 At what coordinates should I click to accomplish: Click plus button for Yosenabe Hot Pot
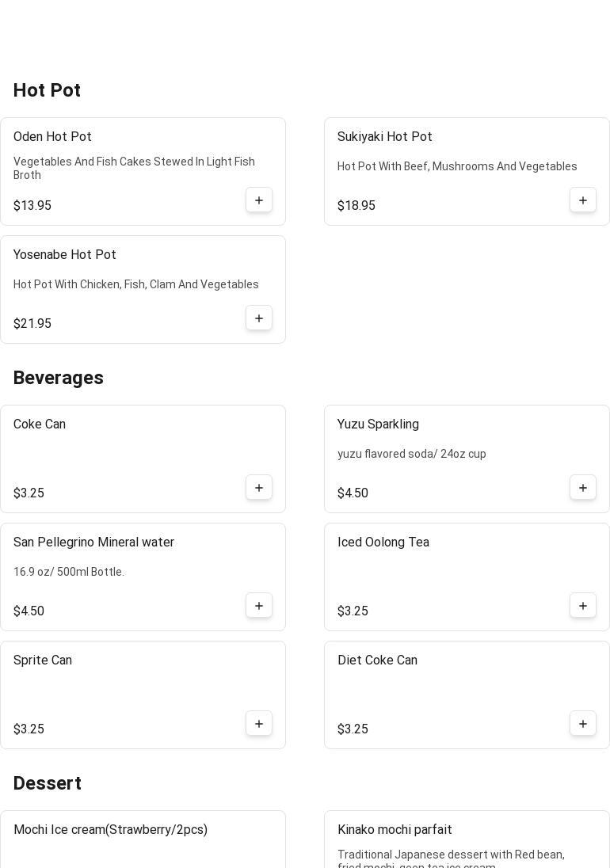coord(259,318)
